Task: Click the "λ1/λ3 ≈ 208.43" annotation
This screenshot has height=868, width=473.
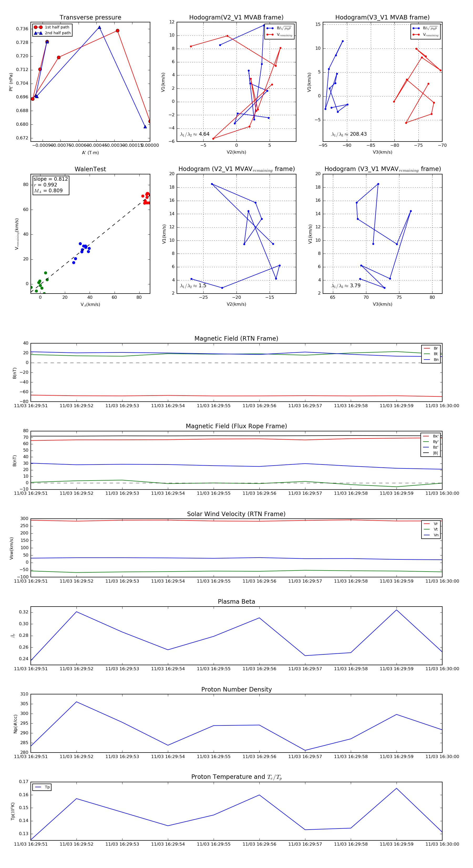Action: click(349, 134)
